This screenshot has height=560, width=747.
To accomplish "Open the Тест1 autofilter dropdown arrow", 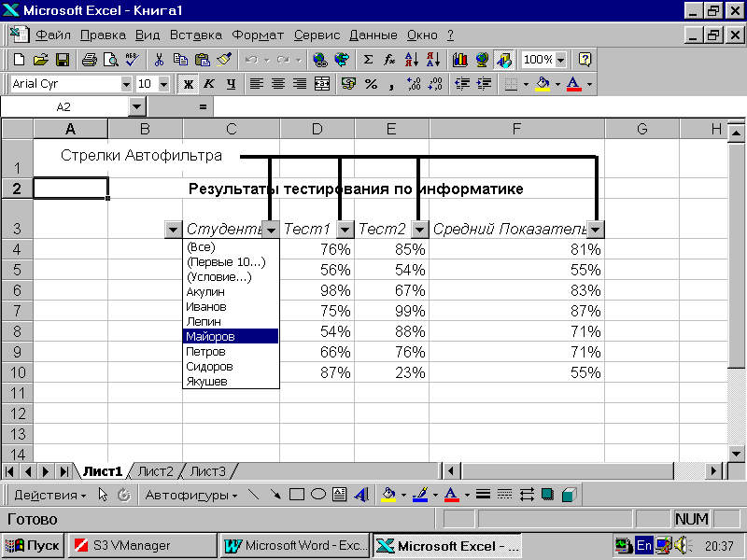I will click(x=345, y=230).
